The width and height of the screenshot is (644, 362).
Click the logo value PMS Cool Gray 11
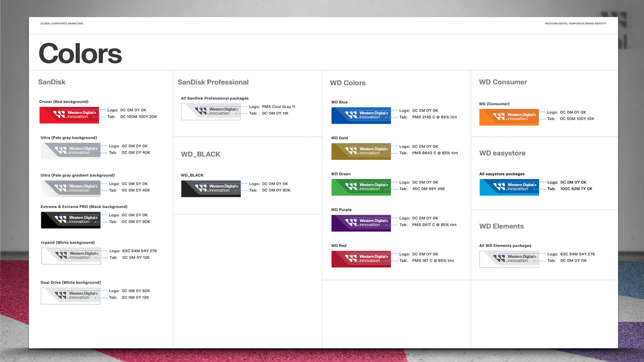tap(279, 107)
